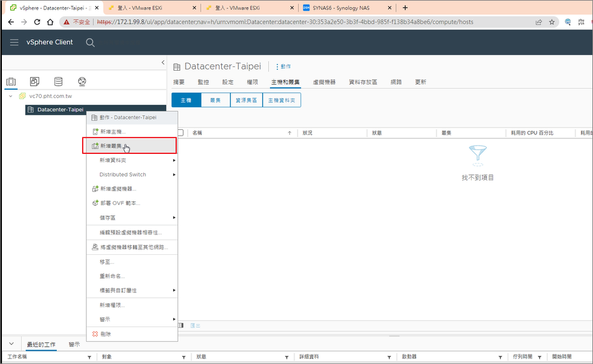Open filter dropdown on 工作名稱 column
The width and height of the screenshot is (593, 364).
[x=89, y=357]
